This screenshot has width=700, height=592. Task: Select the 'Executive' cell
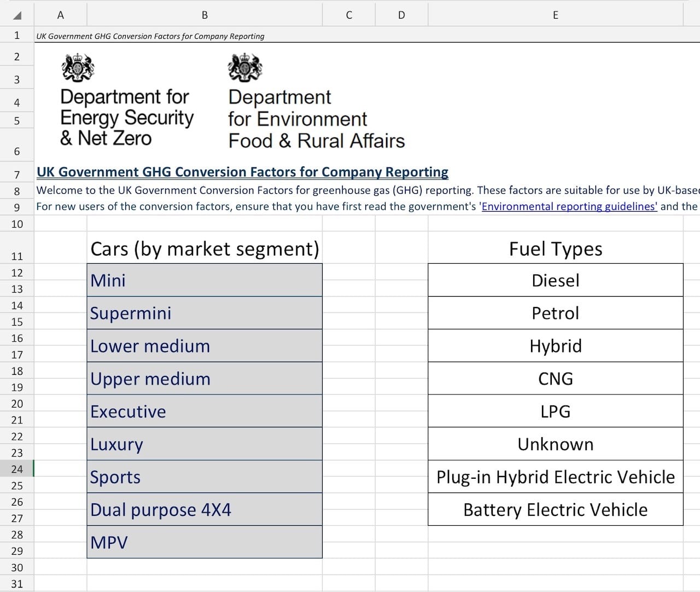click(x=205, y=411)
